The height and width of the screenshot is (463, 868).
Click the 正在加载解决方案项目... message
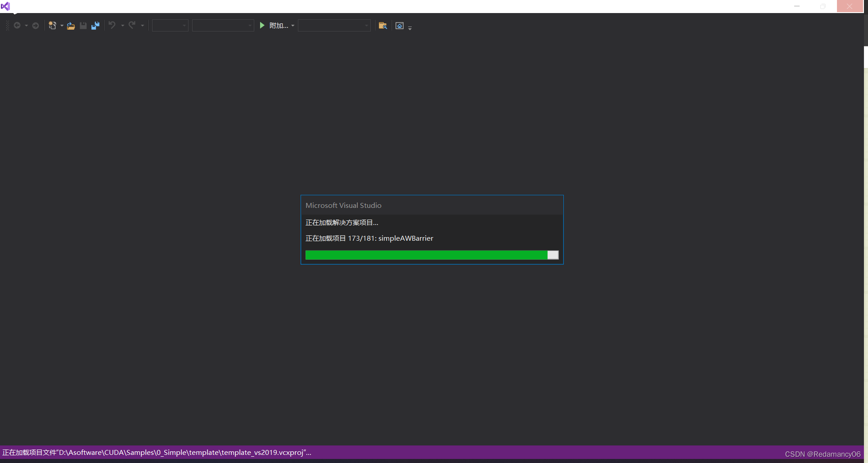tap(342, 223)
